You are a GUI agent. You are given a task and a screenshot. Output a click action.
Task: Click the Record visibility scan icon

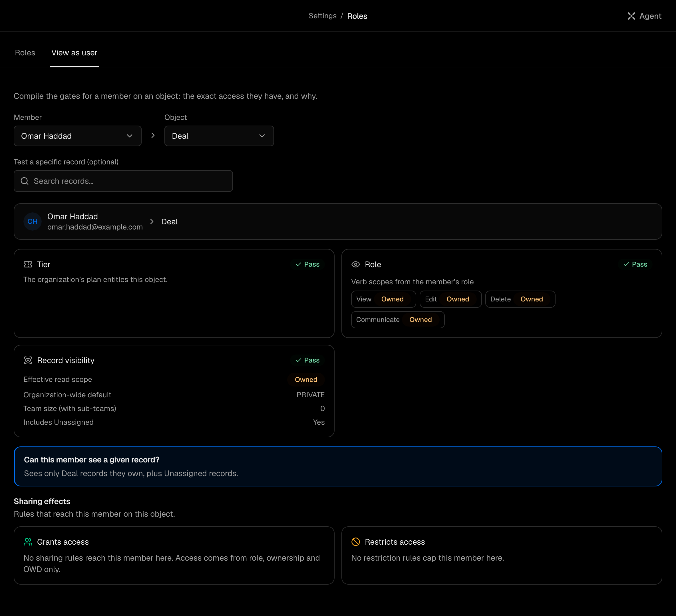click(28, 360)
